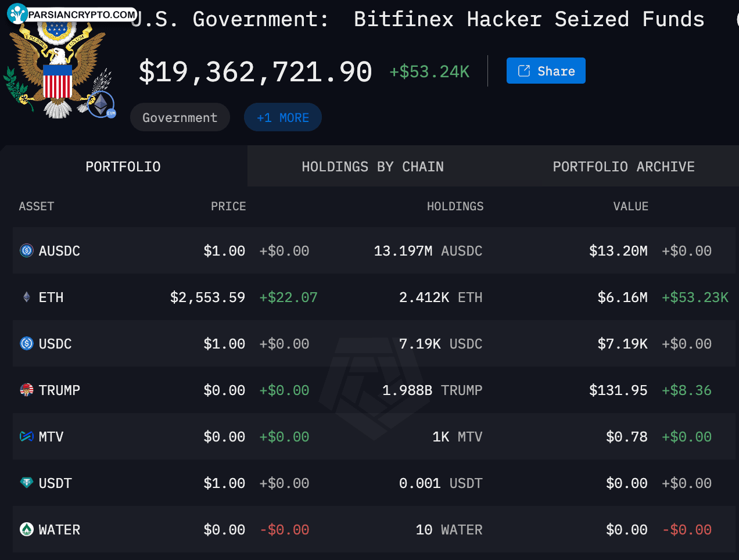Click the TRUMP asset name
The width and height of the screenshot is (739, 560).
(x=59, y=390)
